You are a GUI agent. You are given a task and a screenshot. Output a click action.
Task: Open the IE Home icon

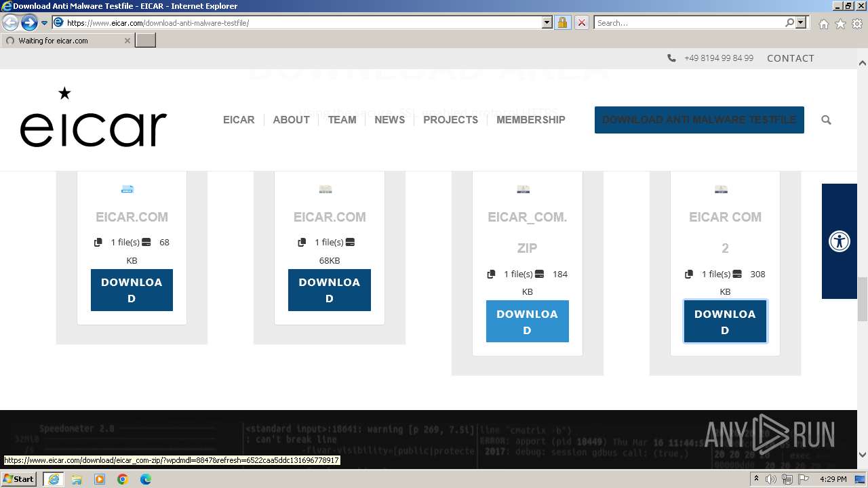823,24
